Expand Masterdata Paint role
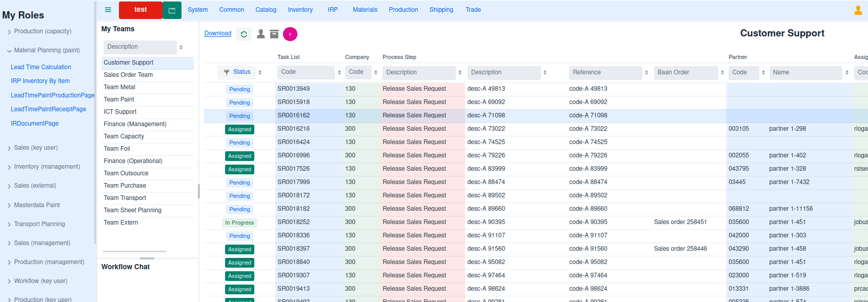 (x=9, y=206)
